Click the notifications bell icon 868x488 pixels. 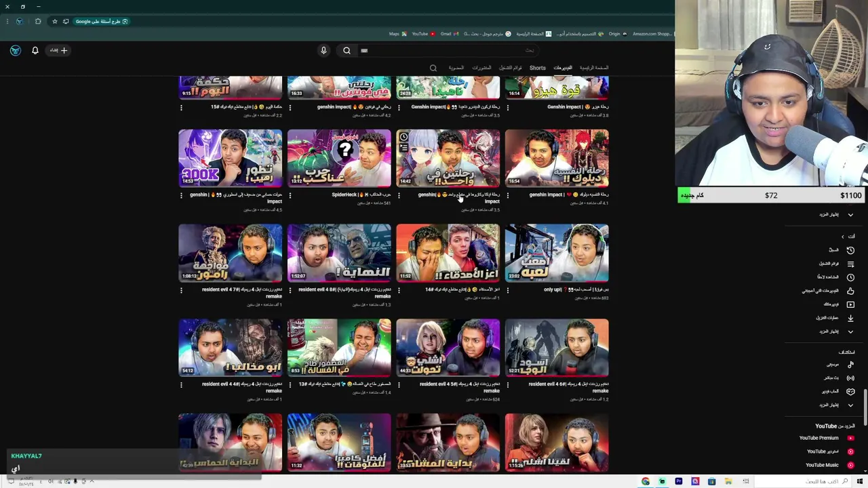coord(35,50)
